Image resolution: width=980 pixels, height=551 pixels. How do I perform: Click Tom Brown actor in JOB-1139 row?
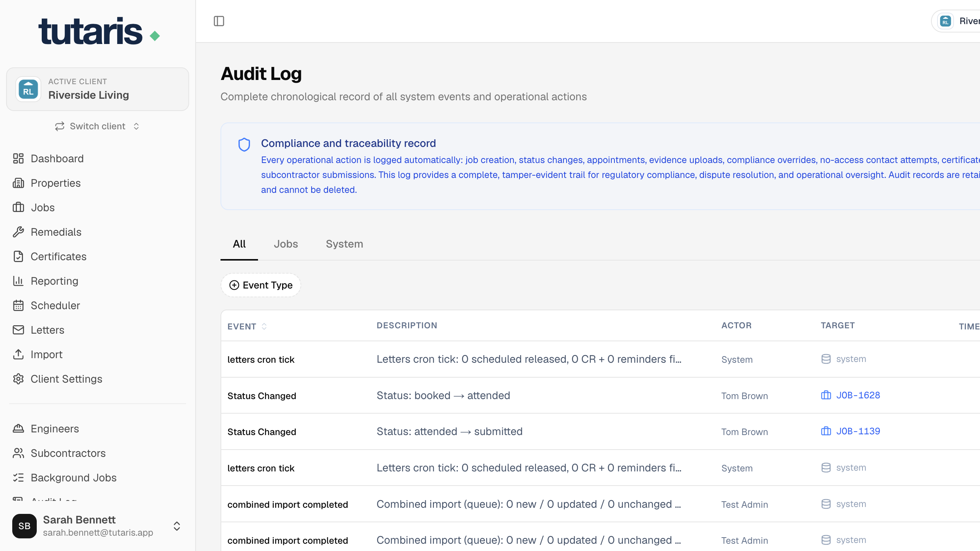click(x=745, y=432)
